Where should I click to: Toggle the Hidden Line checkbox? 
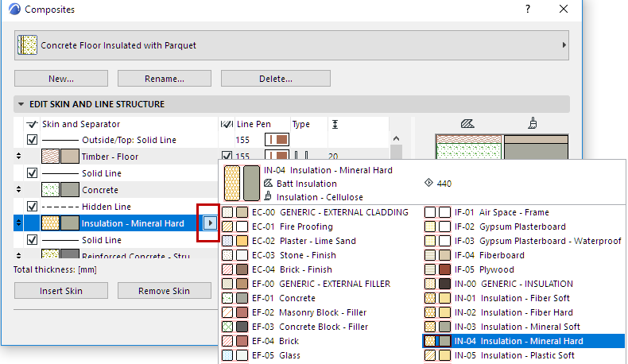[32, 207]
